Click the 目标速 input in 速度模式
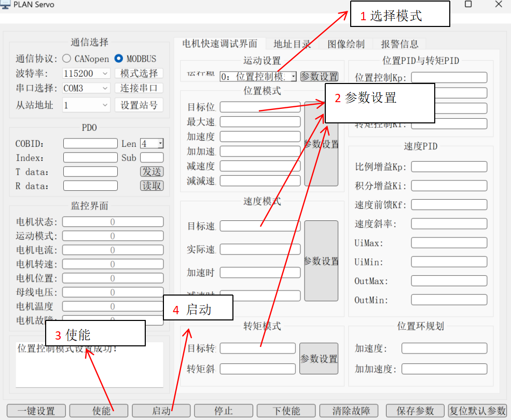Screen dimensions: 511x420 260,226
